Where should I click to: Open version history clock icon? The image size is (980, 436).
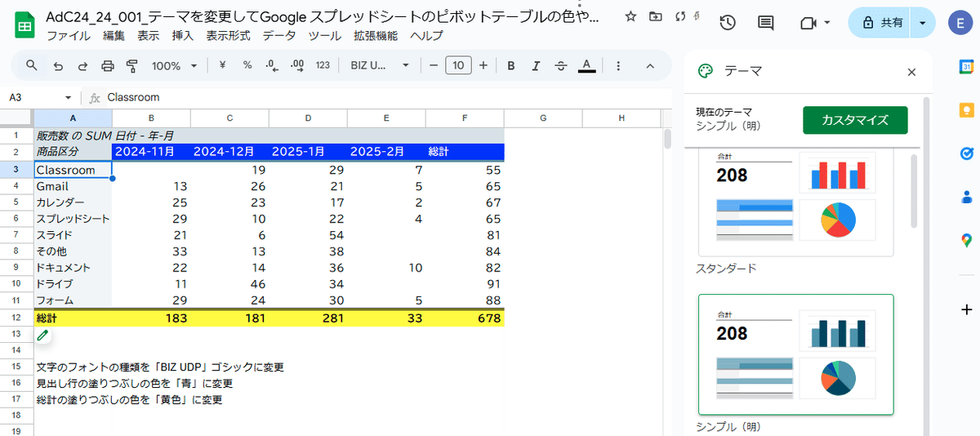coord(728,24)
